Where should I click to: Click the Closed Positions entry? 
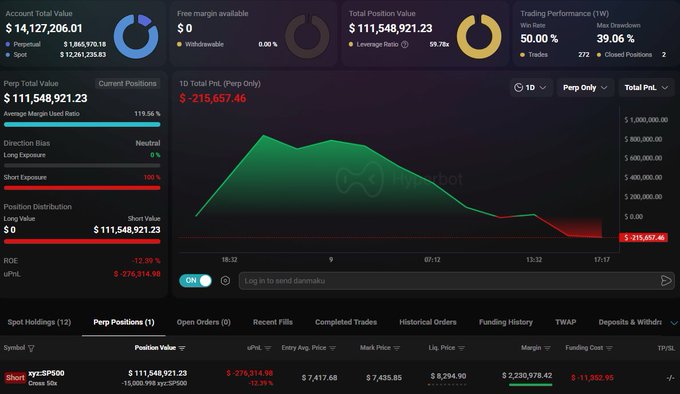pyautogui.click(x=631, y=55)
